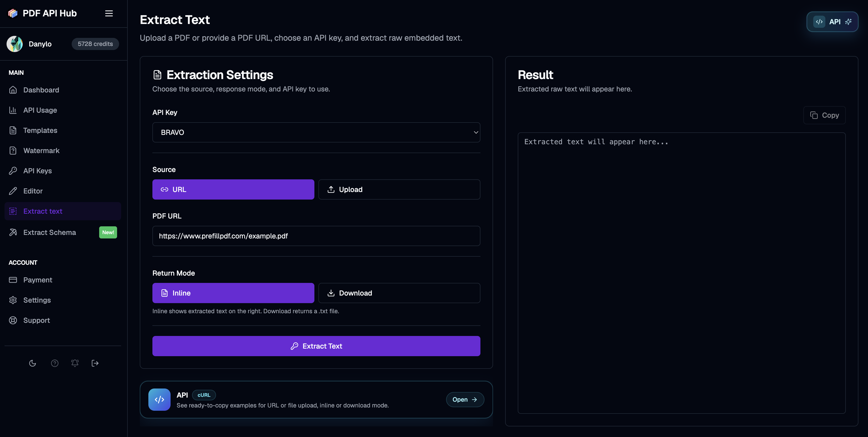Navigate to API Keys

pos(63,171)
